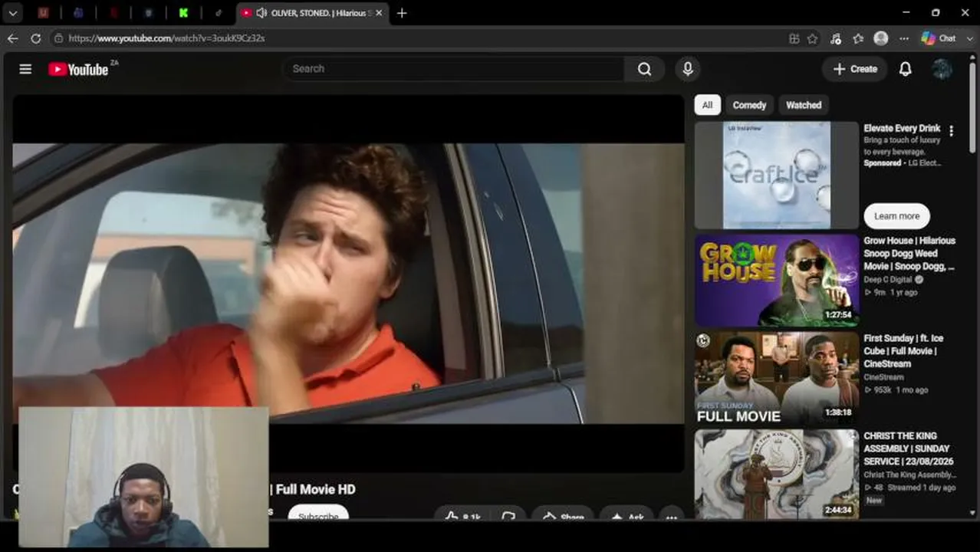
Task: Open Christ The King Assembly stream thumbnail
Action: click(x=777, y=474)
